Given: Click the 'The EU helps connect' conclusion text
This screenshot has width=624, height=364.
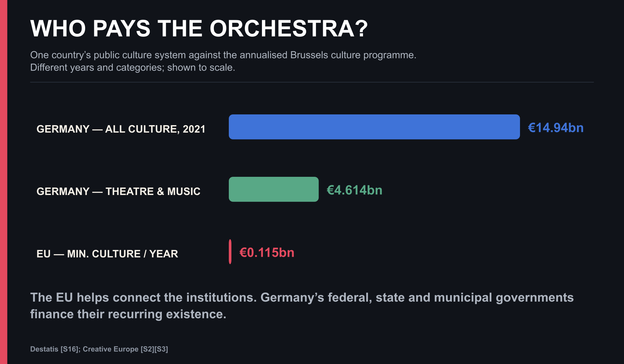Looking at the screenshot, I should [302, 298].
